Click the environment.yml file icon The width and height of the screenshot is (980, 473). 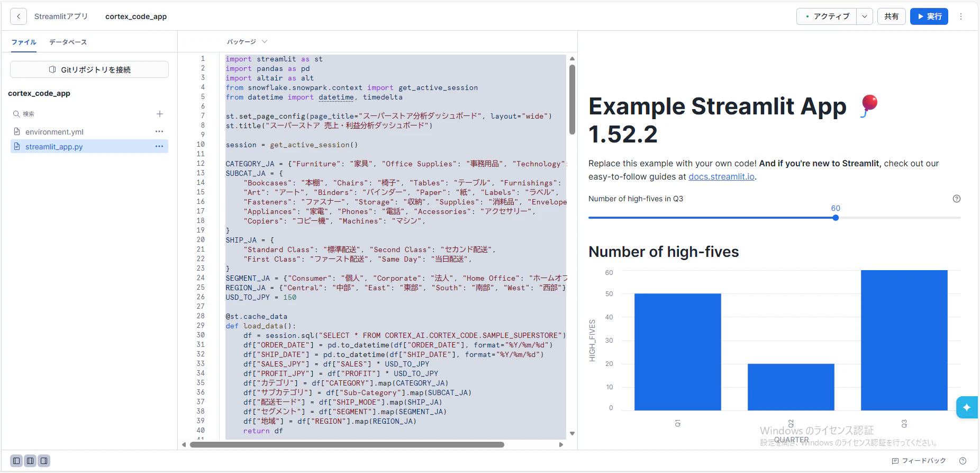coord(17,131)
